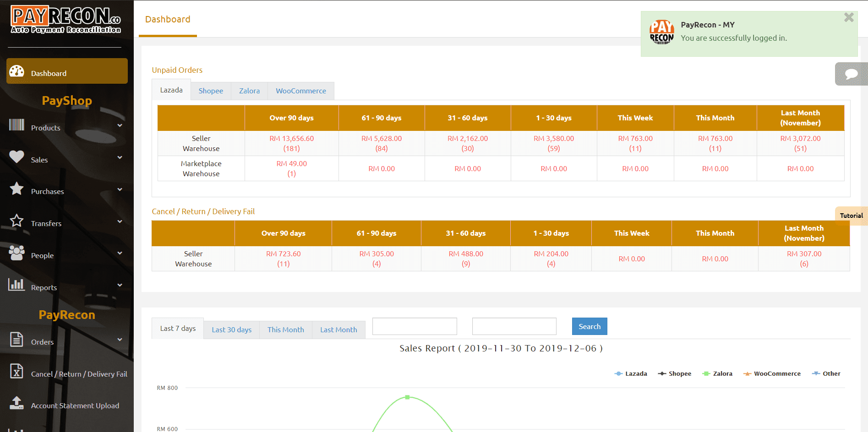Screen dimensions: 868x432
Task: Open unpaid 31-60 days amount RM 2,162.00
Action: click(x=467, y=143)
